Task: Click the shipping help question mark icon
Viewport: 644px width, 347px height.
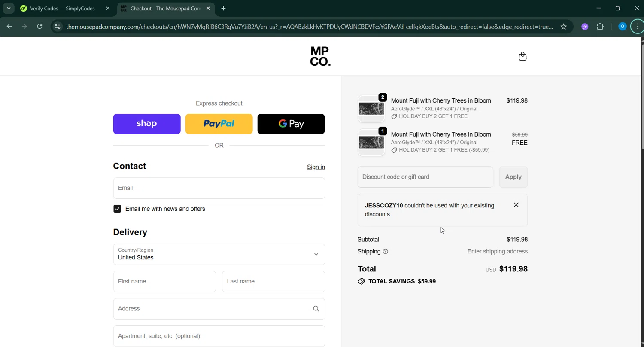Action: click(385, 251)
